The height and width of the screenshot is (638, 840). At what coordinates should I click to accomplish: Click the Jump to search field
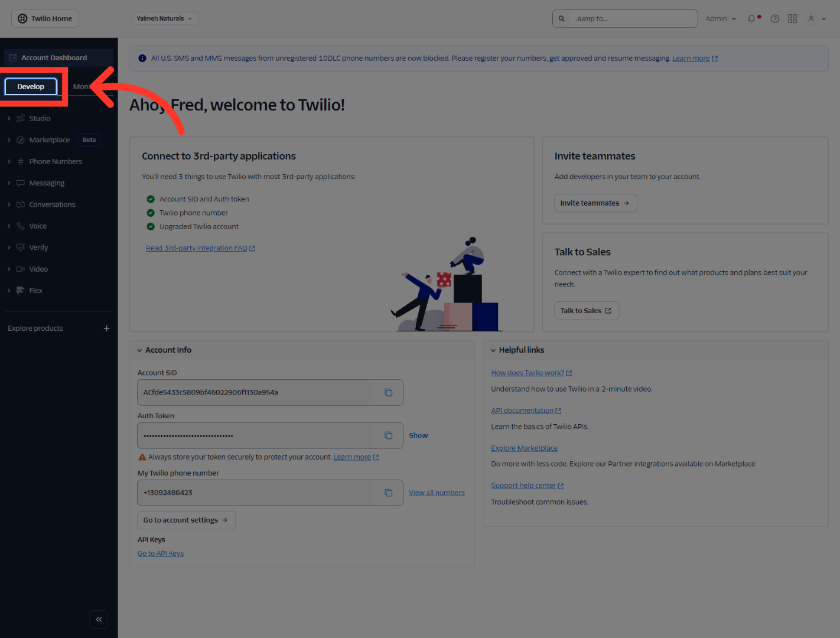tap(625, 18)
